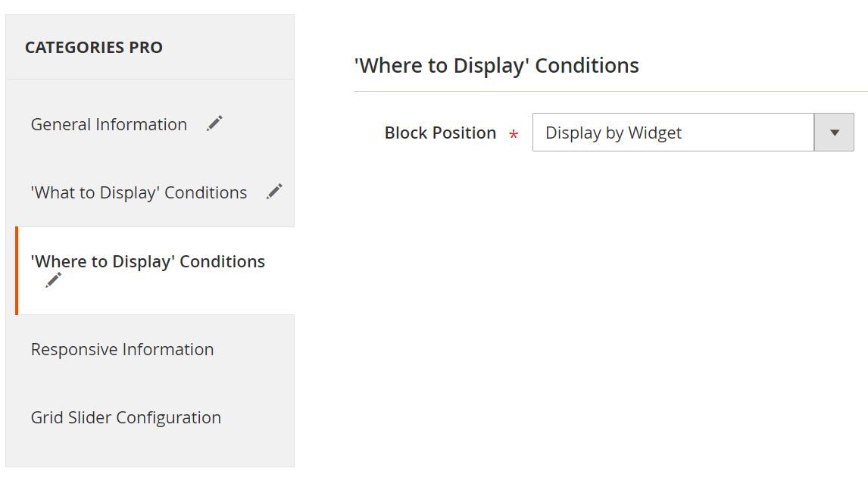The height and width of the screenshot is (490, 868).
Task: Click the empty content area below Block Position
Action: tap(606, 303)
